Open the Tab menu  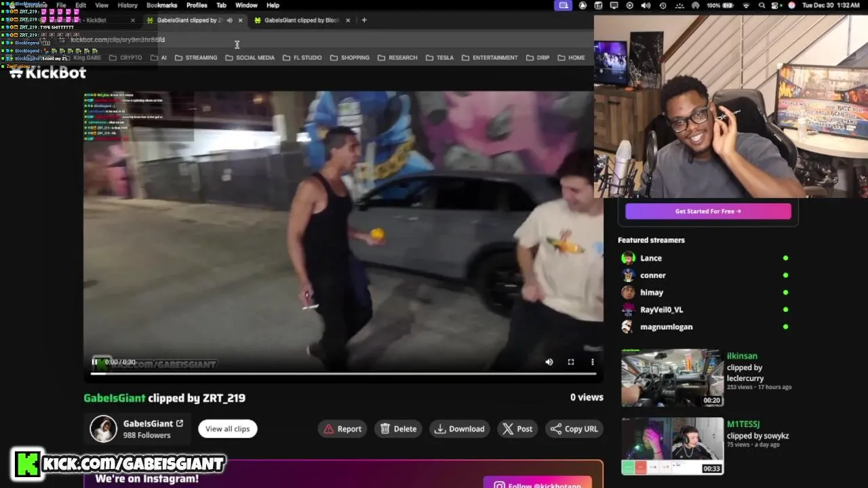point(221,5)
